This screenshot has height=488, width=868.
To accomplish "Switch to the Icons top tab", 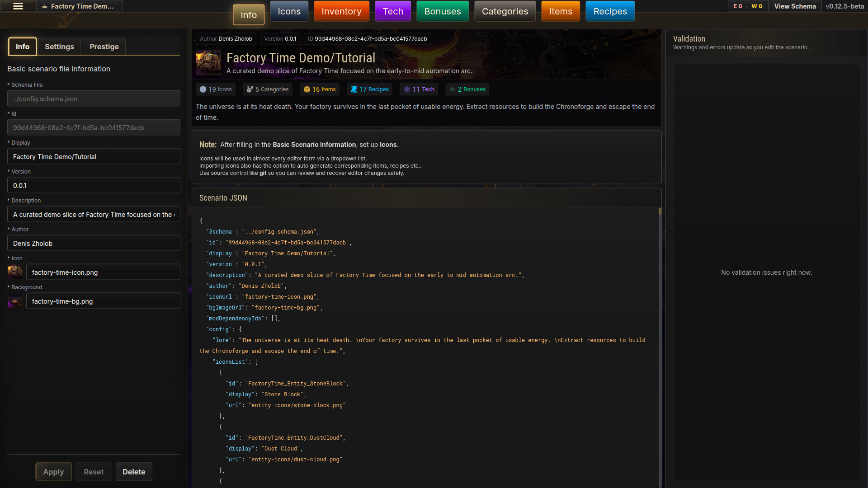I will 289,11.
